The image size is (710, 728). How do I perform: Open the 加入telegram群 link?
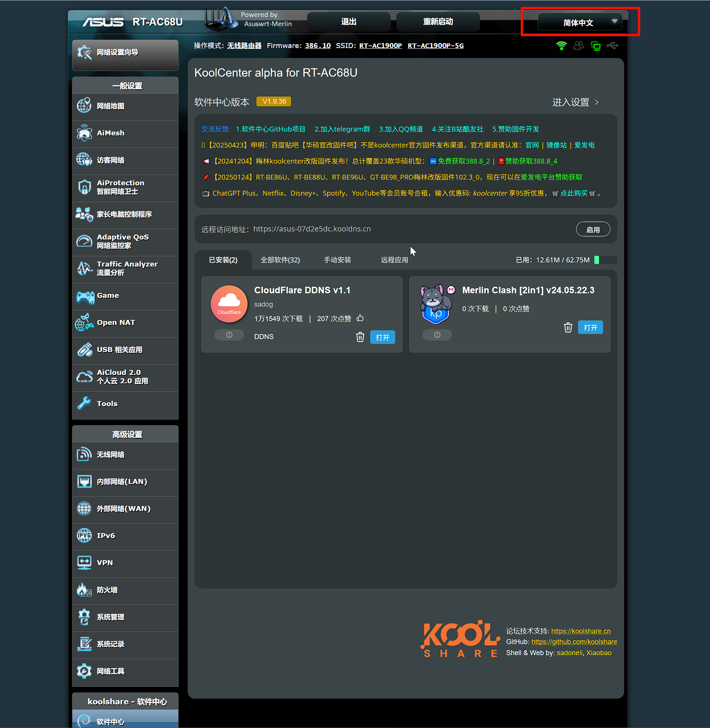tap(342, 129)
